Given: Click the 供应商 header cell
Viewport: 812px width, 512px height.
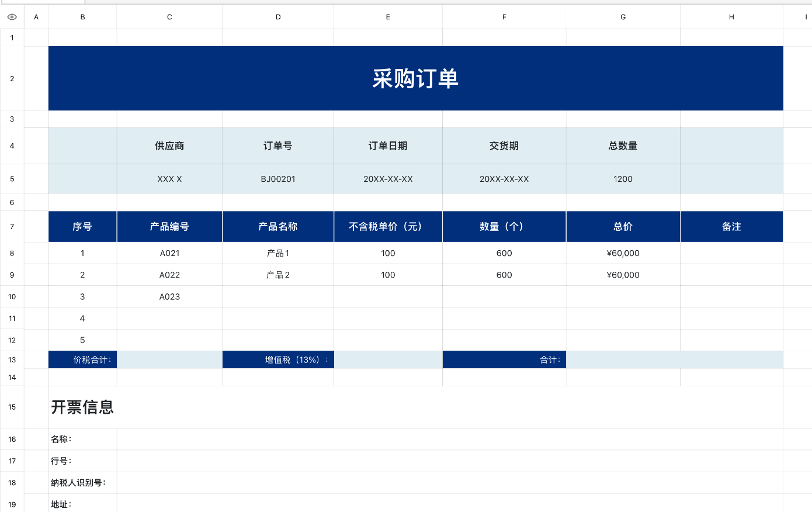Looking at the screenshot, I should (x=169, y=146).
